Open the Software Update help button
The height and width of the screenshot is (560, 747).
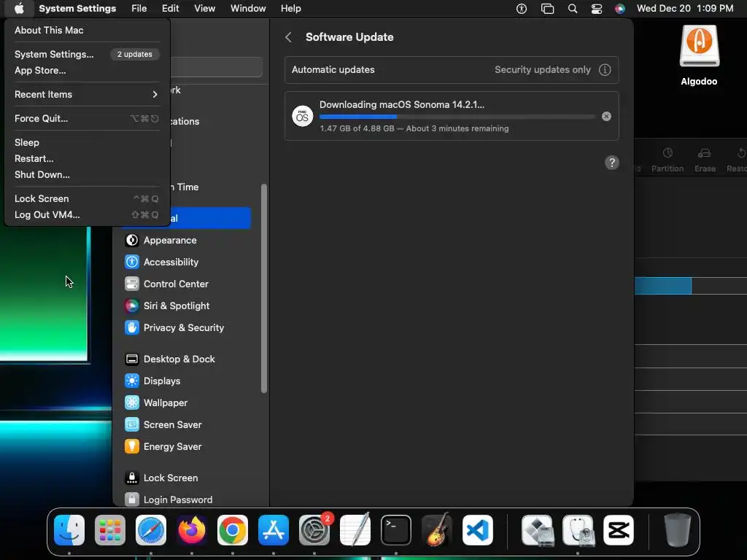coord(612,163)
